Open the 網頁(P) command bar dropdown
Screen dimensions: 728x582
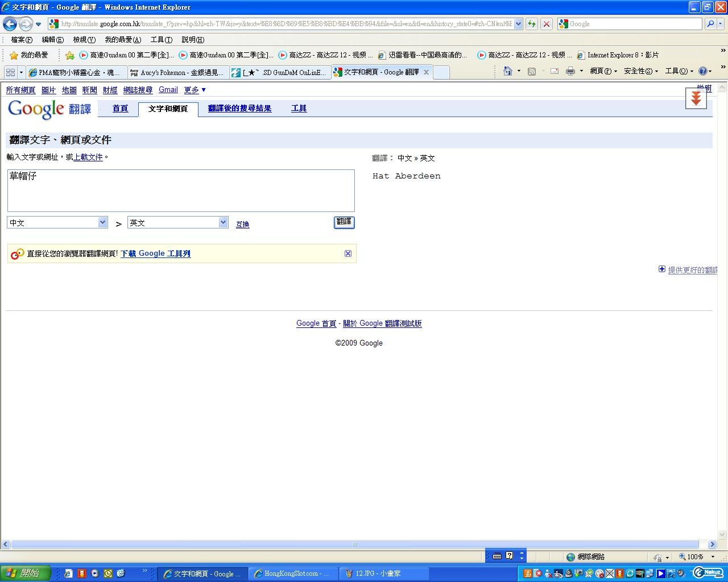[603, 71]
